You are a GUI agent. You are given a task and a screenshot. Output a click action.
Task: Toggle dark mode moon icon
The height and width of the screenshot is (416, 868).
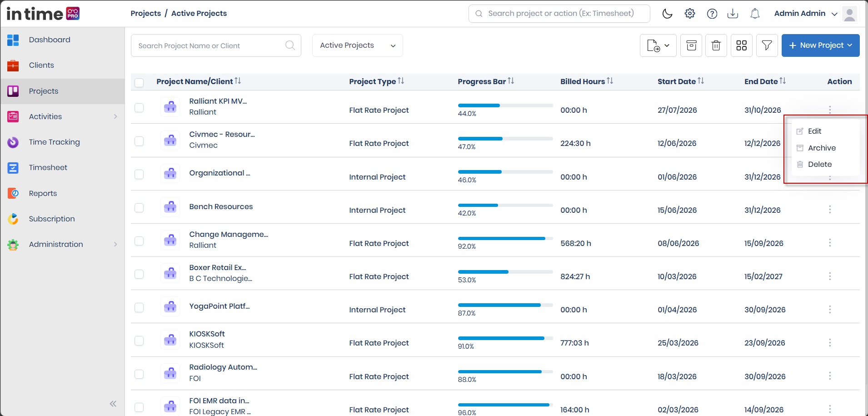click(x=667, y=14)
